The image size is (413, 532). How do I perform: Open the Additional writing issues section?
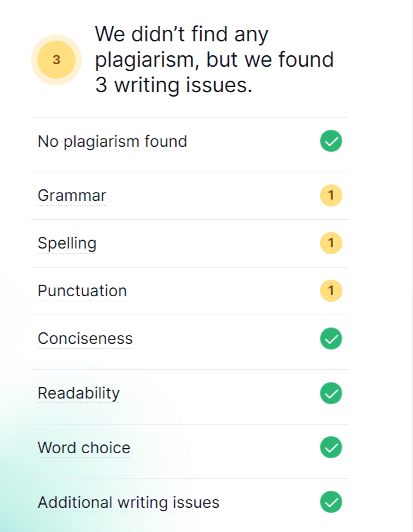tap(128, 502)
